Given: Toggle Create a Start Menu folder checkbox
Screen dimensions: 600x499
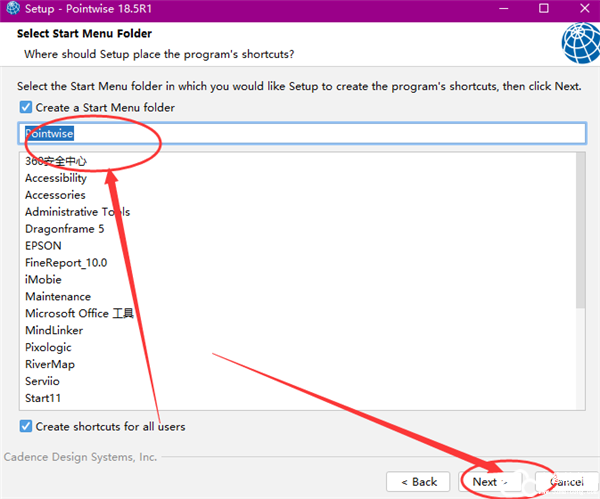Looking at the screenshot, I should tap(26, 107).
